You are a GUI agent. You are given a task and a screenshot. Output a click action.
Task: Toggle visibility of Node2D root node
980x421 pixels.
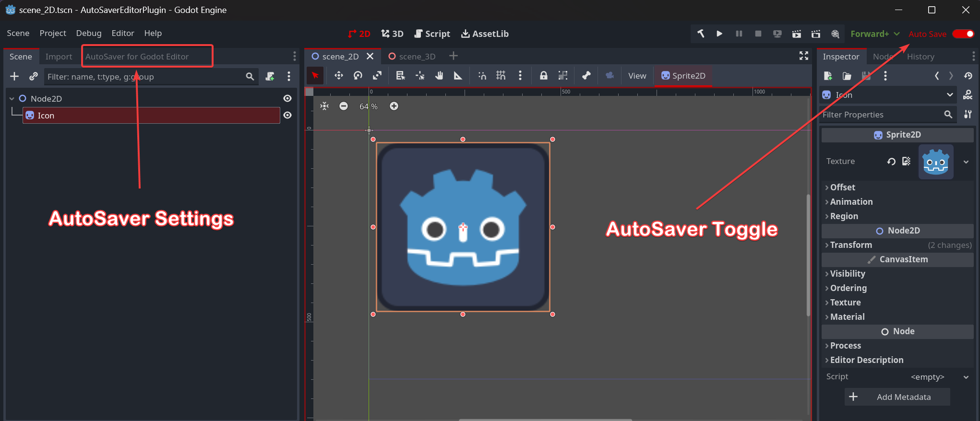point(287,98)
